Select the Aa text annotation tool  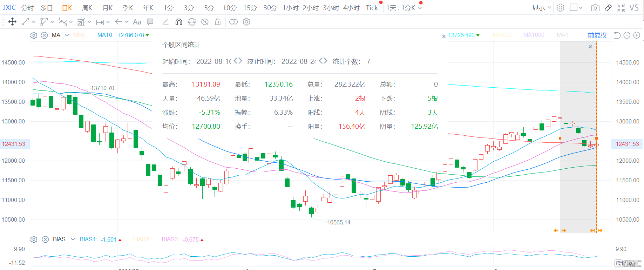click(x=137, y=22)
